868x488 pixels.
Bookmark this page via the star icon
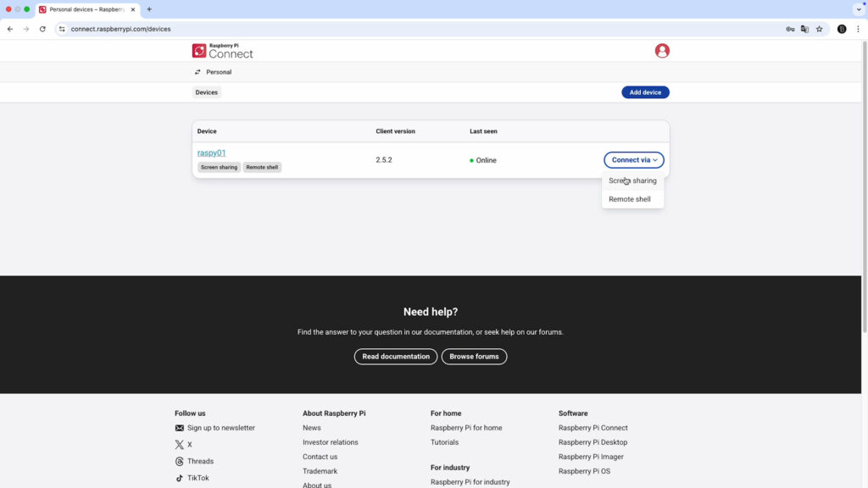tap(819, 28)
